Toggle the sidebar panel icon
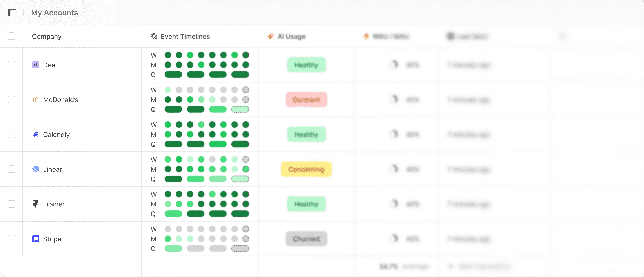 click(12, 13)
